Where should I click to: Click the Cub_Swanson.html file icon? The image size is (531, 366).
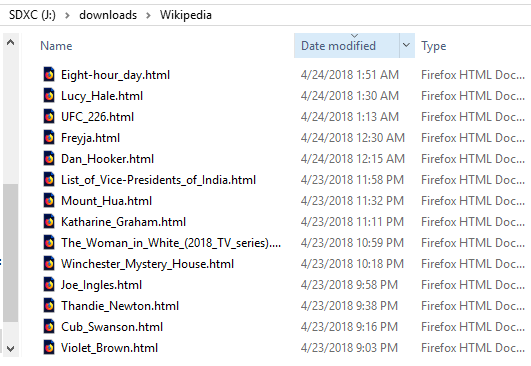[49, 326]
